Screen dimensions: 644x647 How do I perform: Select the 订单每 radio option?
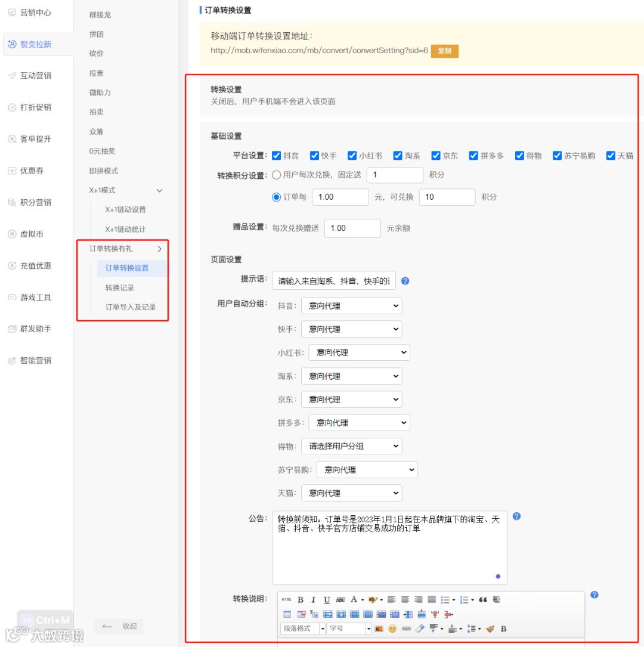(x=277, y=197)
